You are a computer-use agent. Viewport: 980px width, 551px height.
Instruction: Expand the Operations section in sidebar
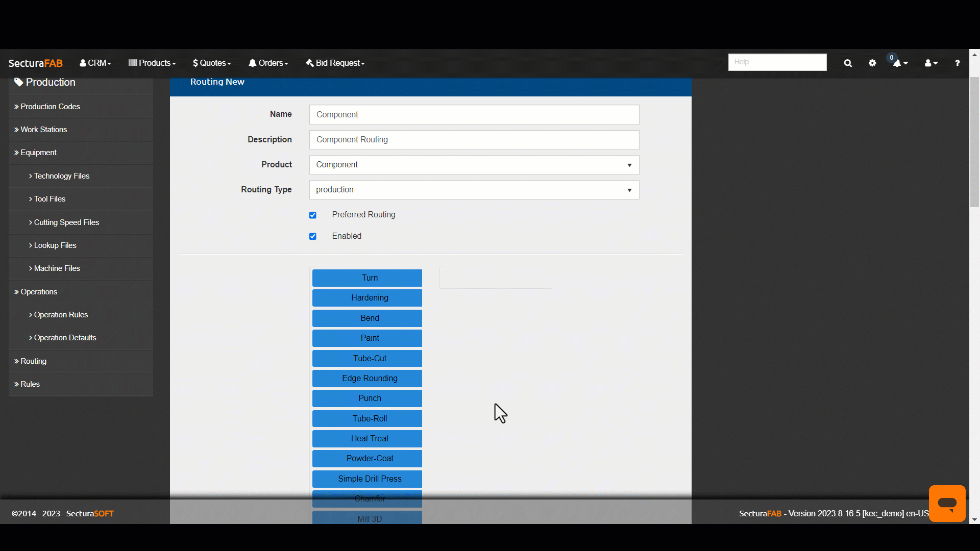[x=38, y=291]
